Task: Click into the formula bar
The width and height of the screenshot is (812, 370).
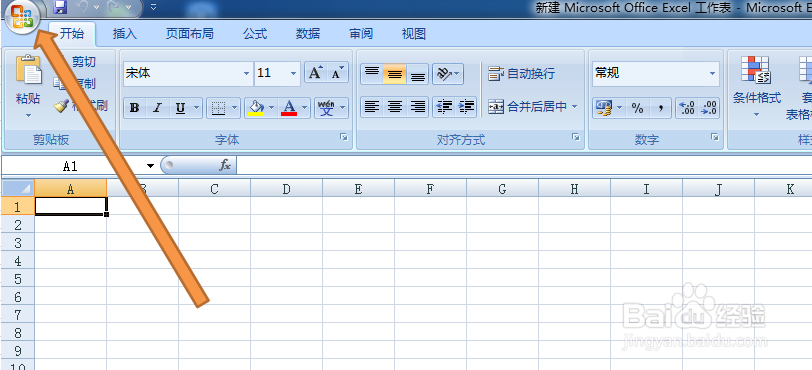Action: (x=524, y=166)
